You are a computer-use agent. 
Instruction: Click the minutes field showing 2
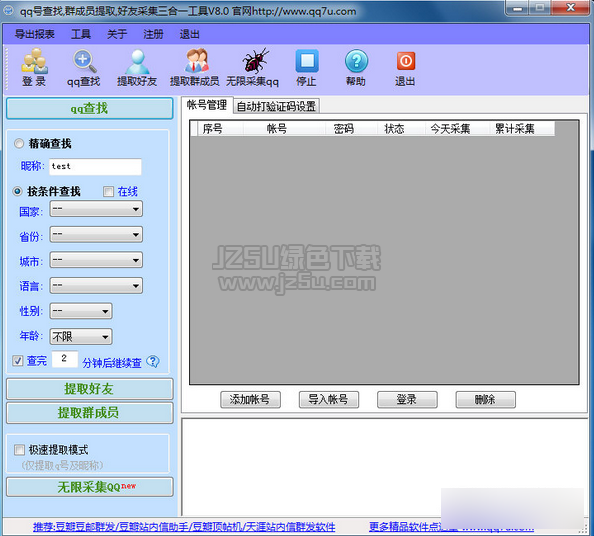coord(65,358)
